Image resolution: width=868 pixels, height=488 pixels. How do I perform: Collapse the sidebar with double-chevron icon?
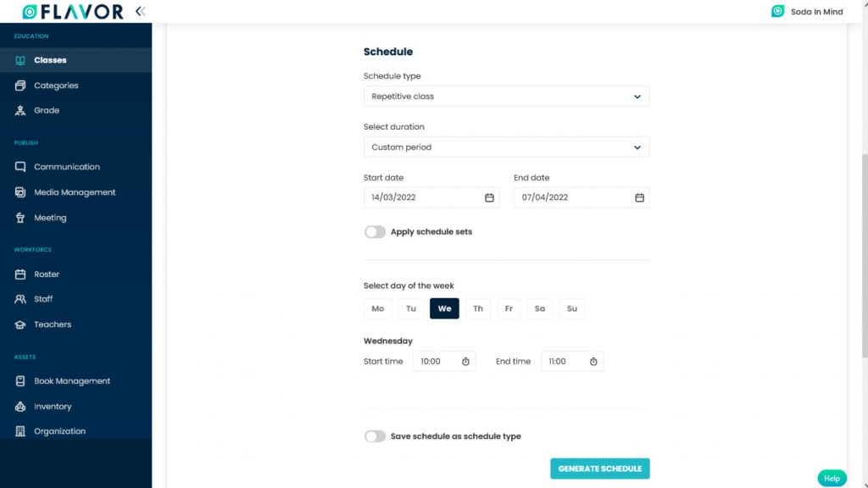point(141,11)
